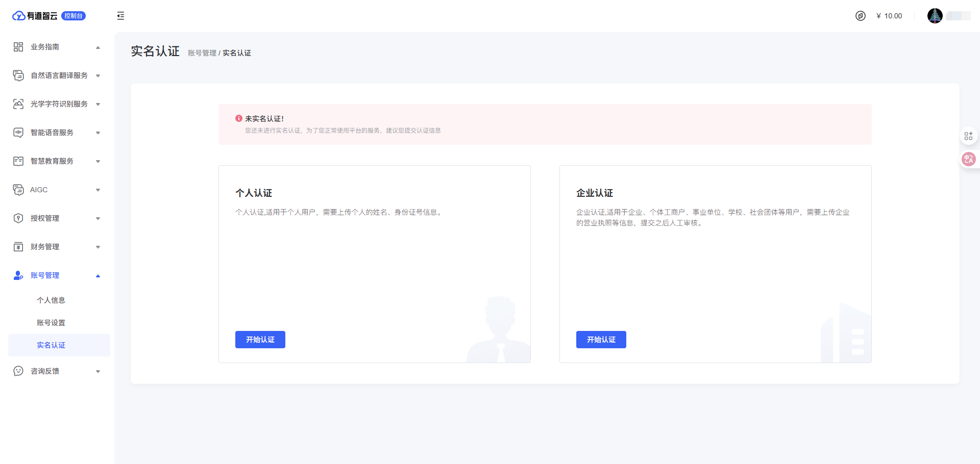Image resolution: width=980 pixels, height=464 pixels.
Task: Collapse the 账号管理 section arrow
Action: tap(98, 276)
